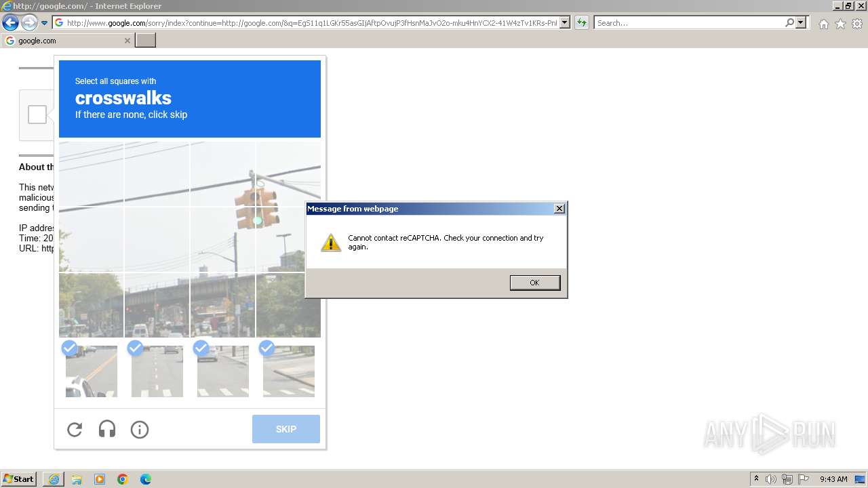
Task: Click the browser Search box
Action: [690, 23]
